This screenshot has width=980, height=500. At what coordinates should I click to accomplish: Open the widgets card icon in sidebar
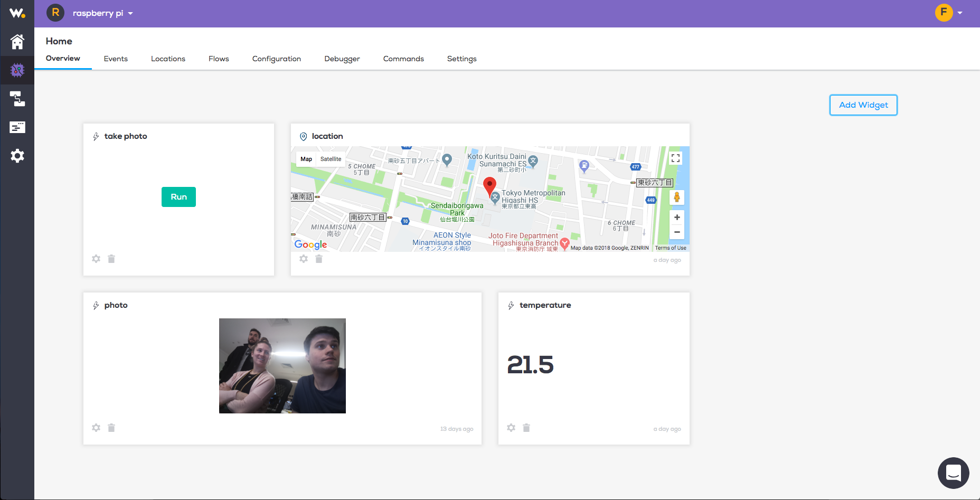click(17, 127)
